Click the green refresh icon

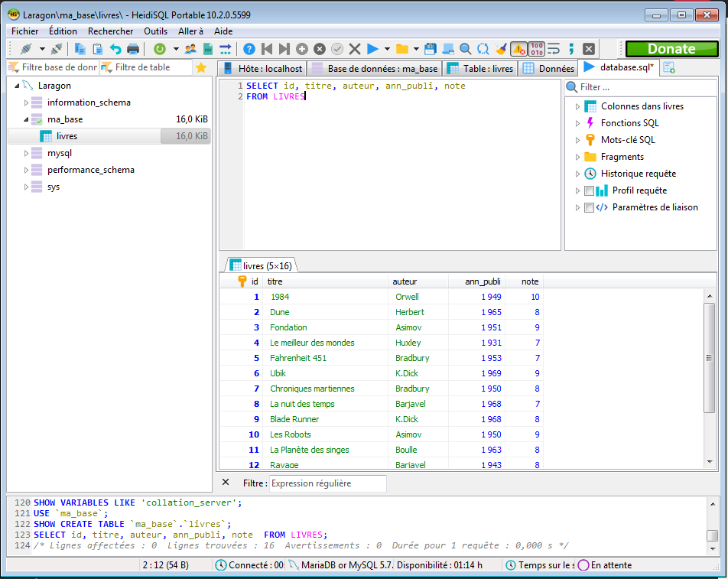(160, 49)
